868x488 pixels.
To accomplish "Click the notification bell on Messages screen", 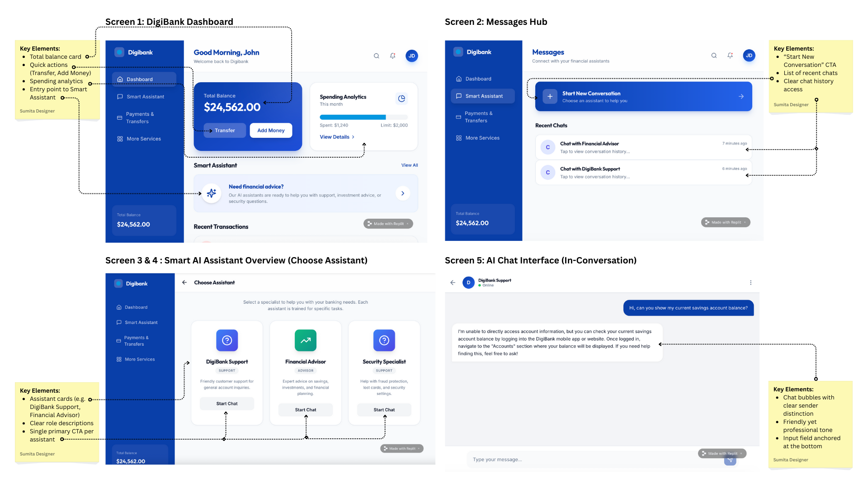I will point(730,56).
